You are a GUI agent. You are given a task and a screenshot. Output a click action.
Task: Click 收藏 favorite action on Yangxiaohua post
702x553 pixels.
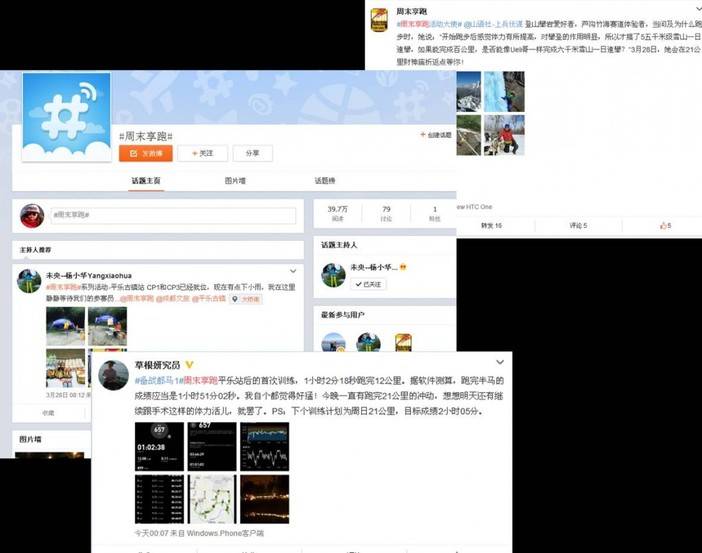pos(48,413)
